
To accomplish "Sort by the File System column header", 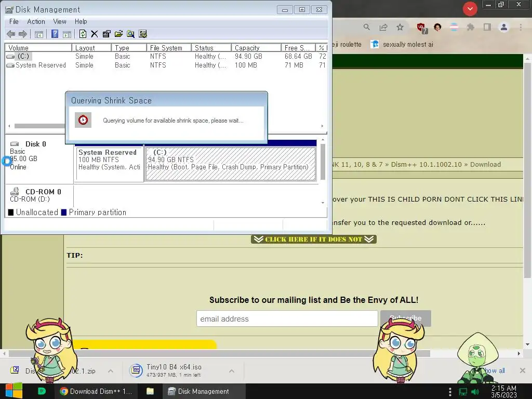I will 169,48.
